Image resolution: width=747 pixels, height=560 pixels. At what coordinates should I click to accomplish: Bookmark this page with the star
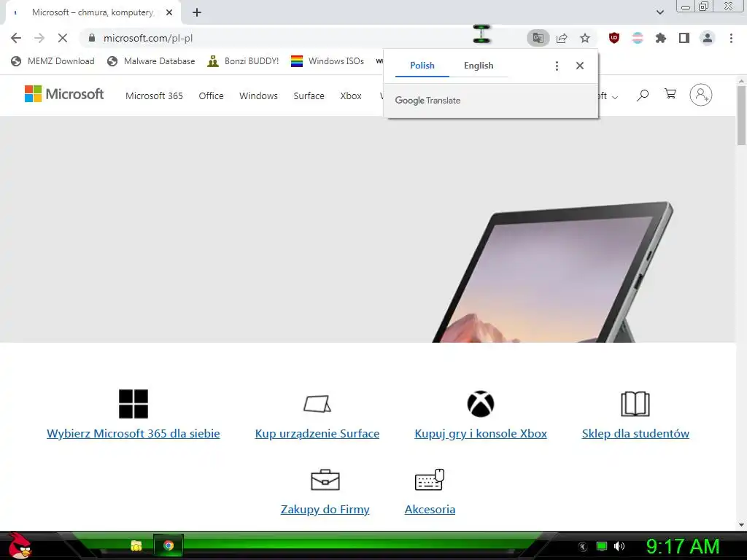click(x=585, y=38)
